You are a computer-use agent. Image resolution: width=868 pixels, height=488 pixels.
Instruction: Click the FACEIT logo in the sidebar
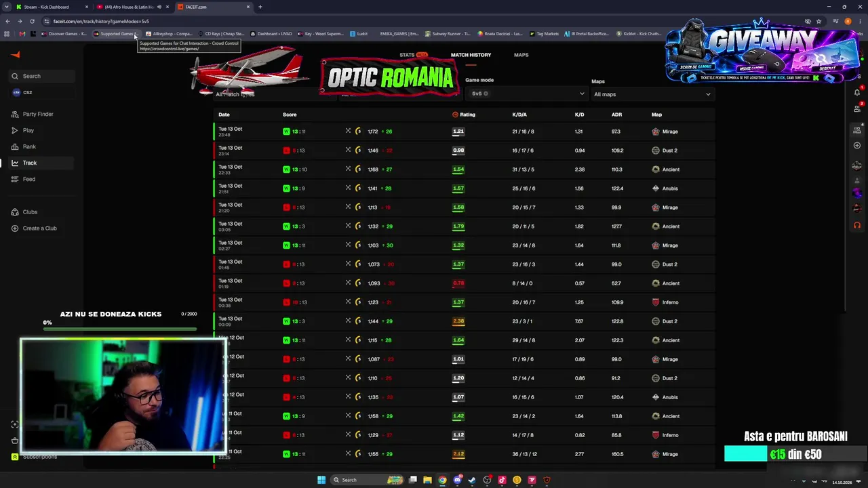tap(16, 55)
